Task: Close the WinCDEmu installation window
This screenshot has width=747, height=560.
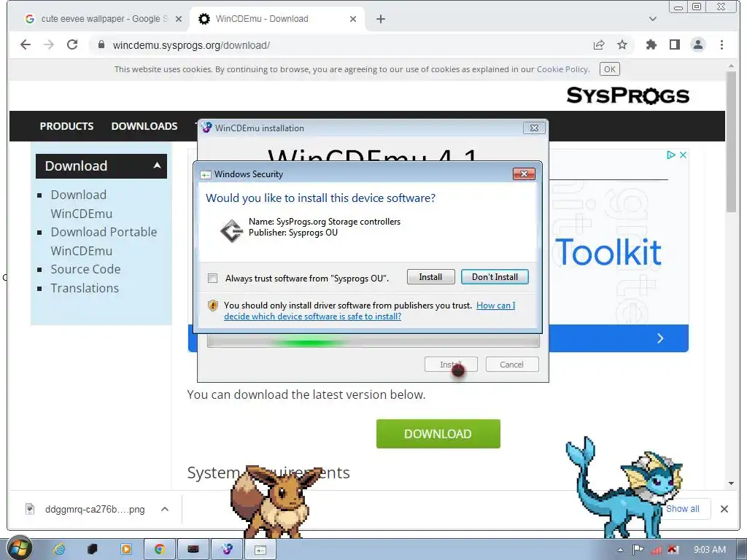Action: point(534,128)
